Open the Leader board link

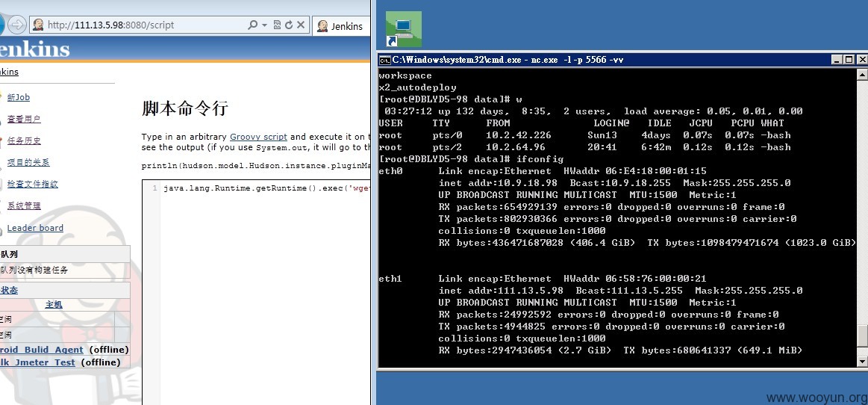35,228
